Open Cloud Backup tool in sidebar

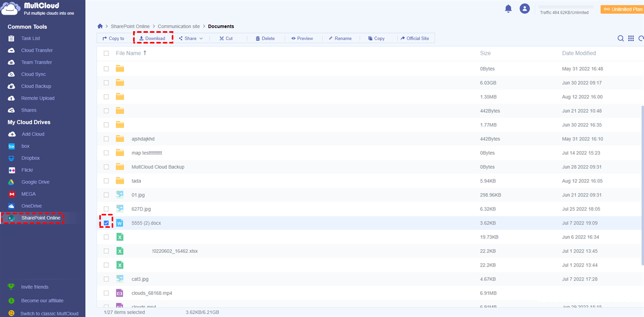(x=36, y=86)
